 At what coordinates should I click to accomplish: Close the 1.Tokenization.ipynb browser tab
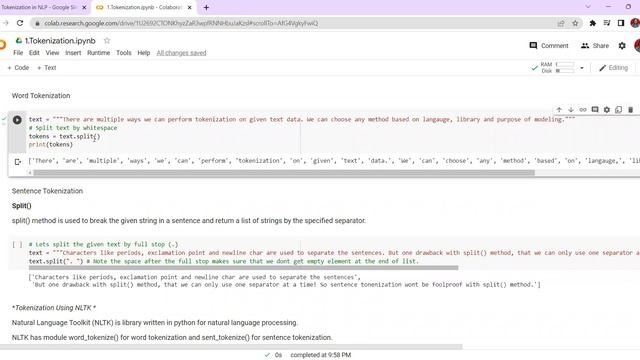(x=189, y=7)
